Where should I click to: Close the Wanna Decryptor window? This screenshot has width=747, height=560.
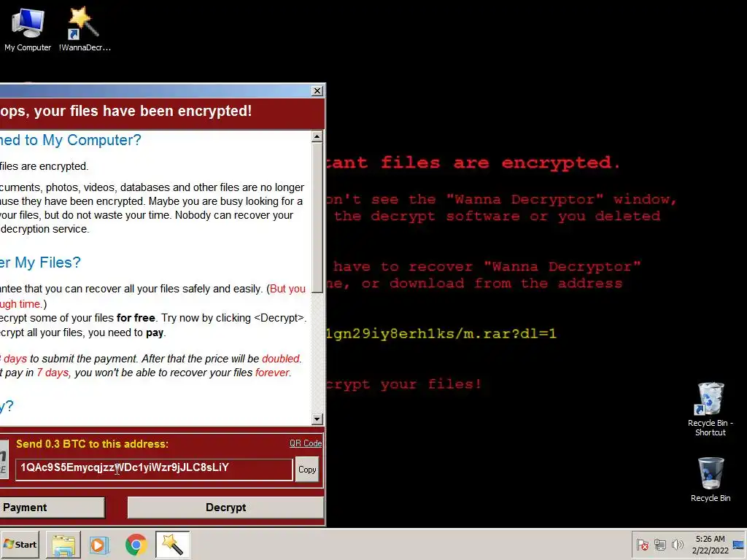pos(317,91)
